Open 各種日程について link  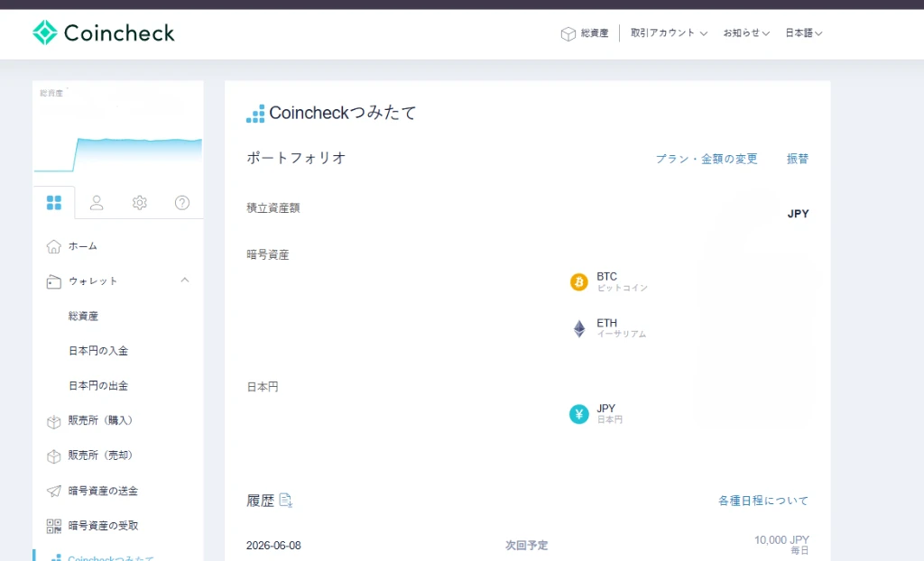(x=763, y=501)
